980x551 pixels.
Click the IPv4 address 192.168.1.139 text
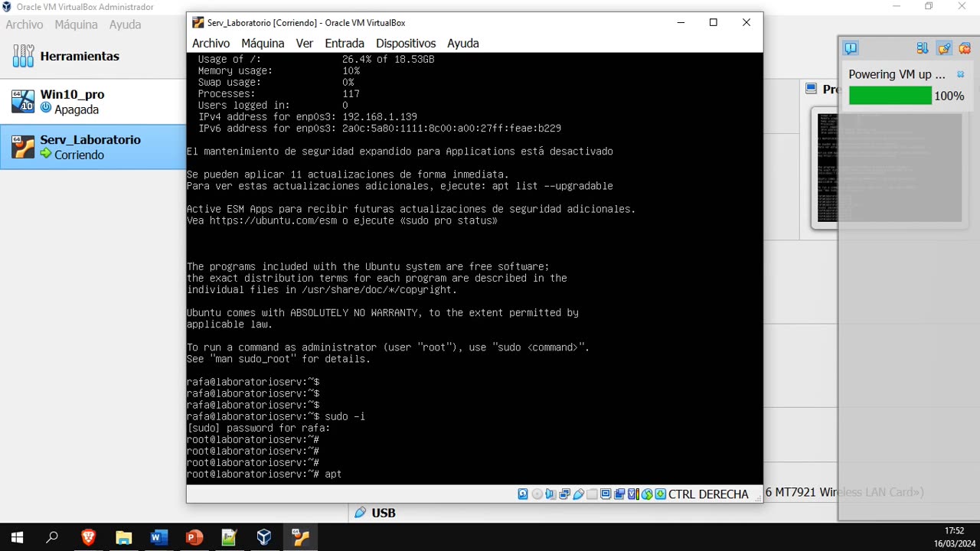point(380,117)
